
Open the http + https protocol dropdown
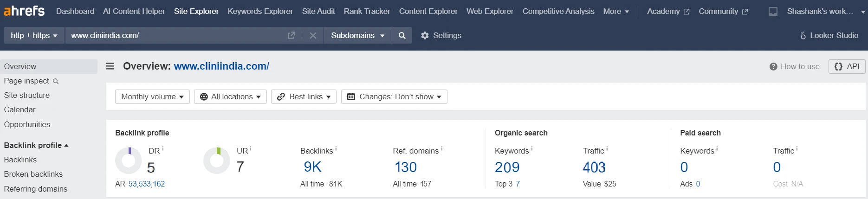coord(34,35)
